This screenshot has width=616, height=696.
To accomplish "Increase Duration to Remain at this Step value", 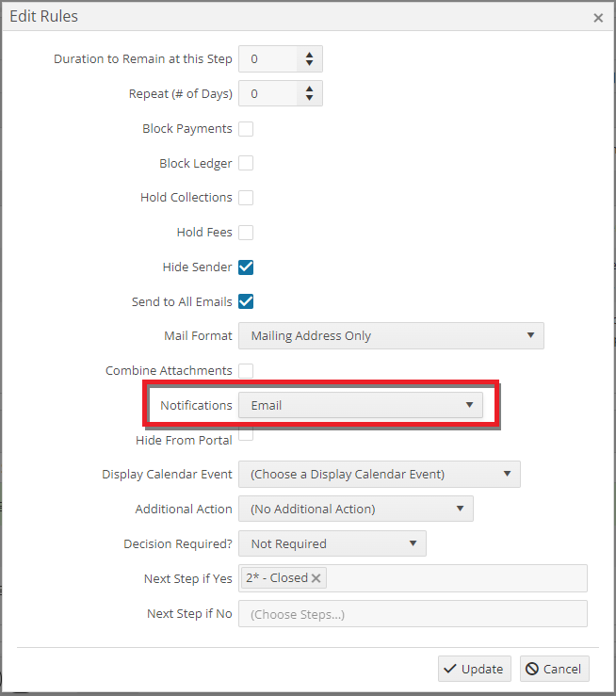I will [x=309, y=55].
